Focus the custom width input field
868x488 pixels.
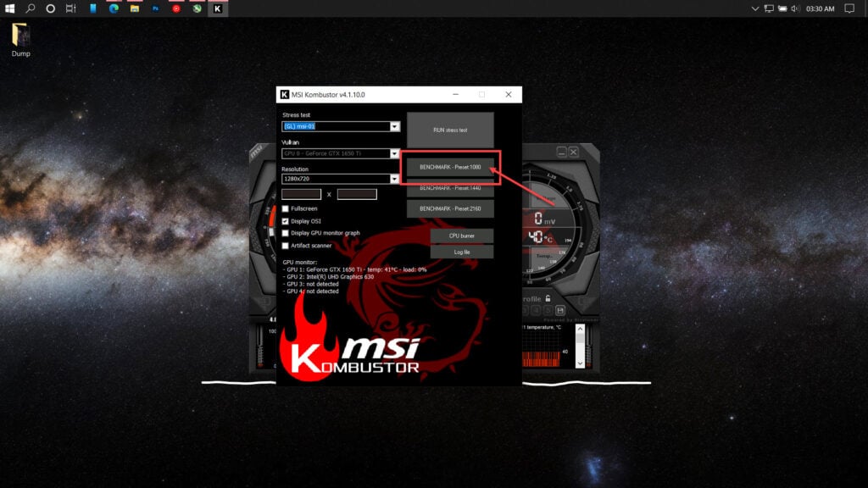click(301, 194)
